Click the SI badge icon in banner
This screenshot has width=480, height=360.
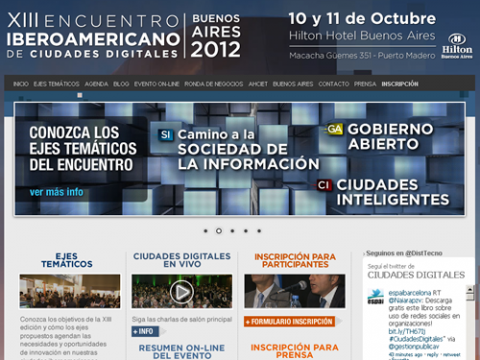pyautogui.click(x=165, y=135)
